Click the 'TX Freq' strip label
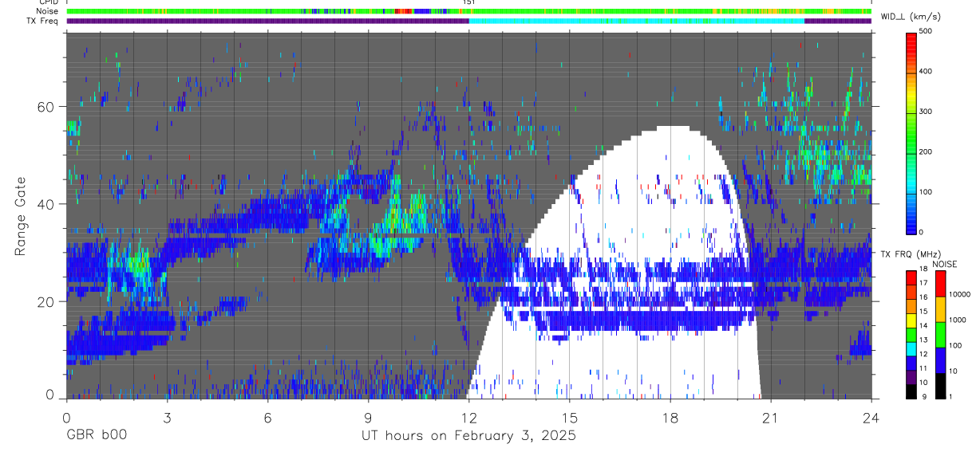980x452 pixels. pos(43,21)
